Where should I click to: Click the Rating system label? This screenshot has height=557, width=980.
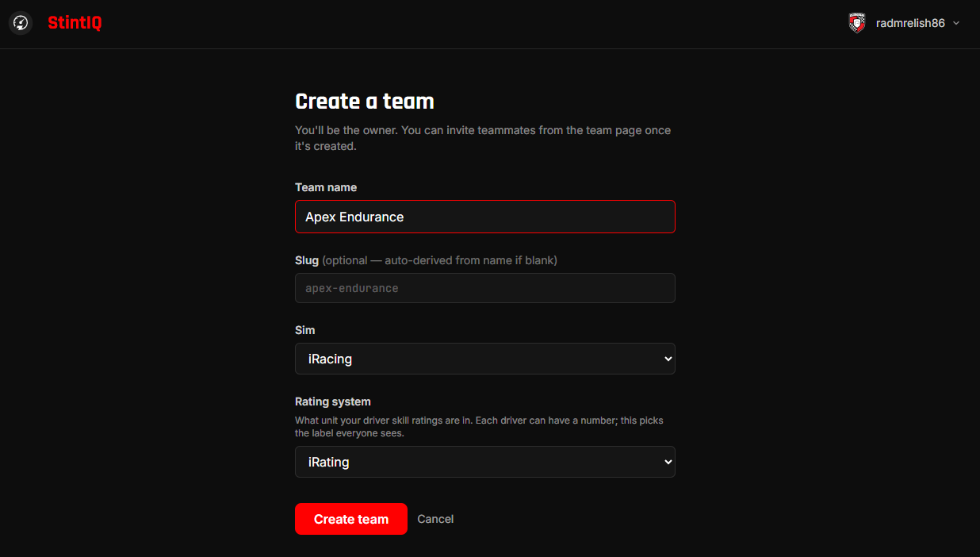pyautogui.click(x=333, y=401)
